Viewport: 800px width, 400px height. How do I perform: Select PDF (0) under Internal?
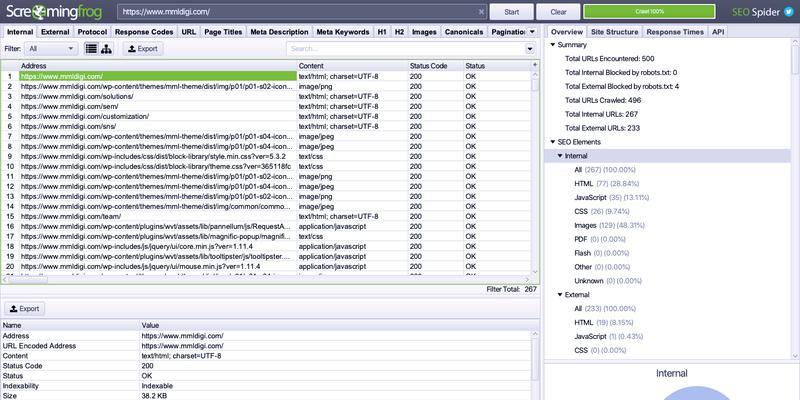pos(601,239)
